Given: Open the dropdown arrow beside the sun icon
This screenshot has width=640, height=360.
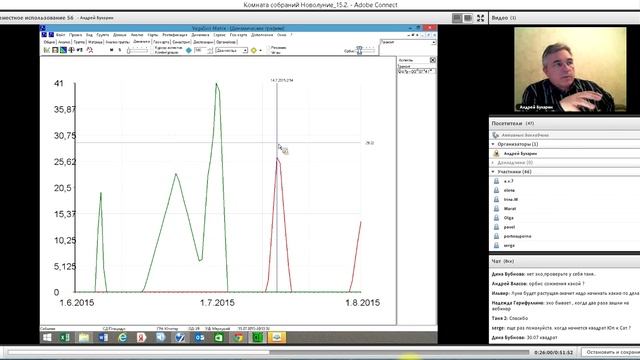Looking at the screenshot, I should pos(260,51).
